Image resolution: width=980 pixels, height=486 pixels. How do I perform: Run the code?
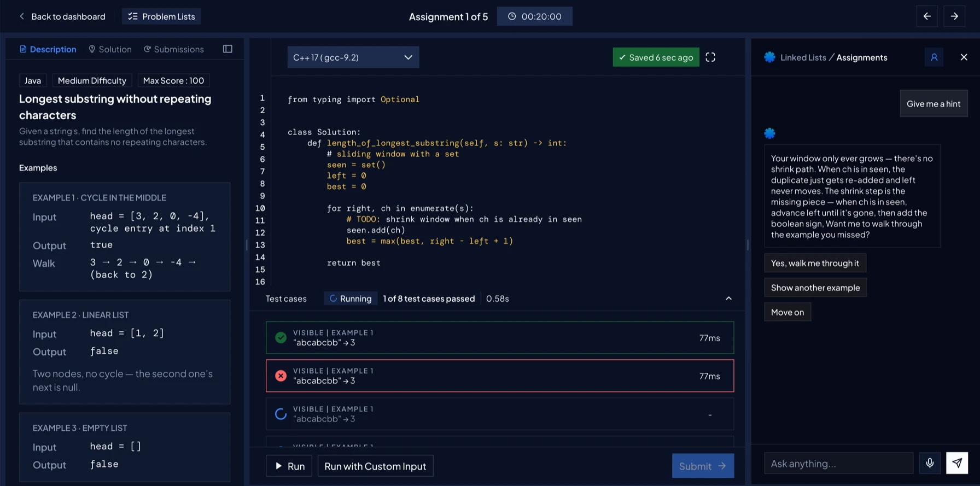(x=289, y=466)
